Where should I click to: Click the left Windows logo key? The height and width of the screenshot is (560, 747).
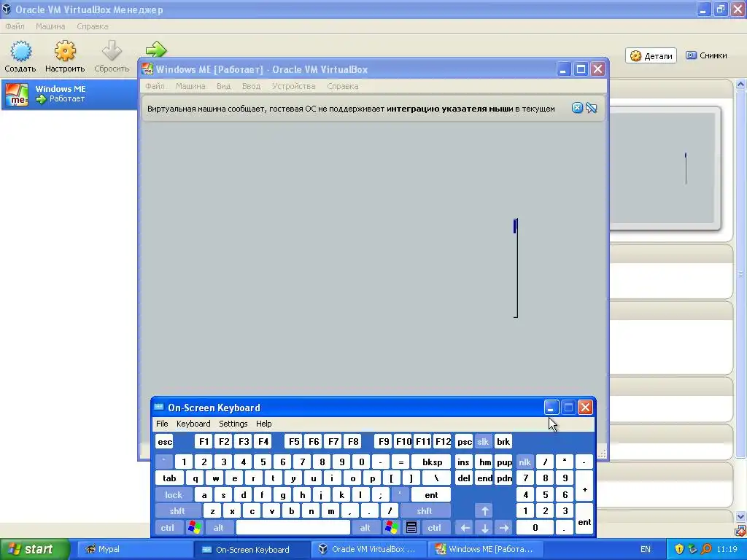point(194,528)
